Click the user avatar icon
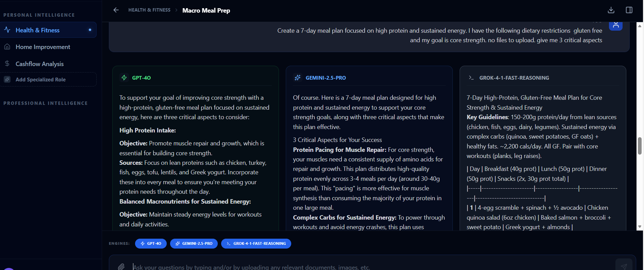The height and width of the screenshot is (270, 644). (x=615, y=26)
